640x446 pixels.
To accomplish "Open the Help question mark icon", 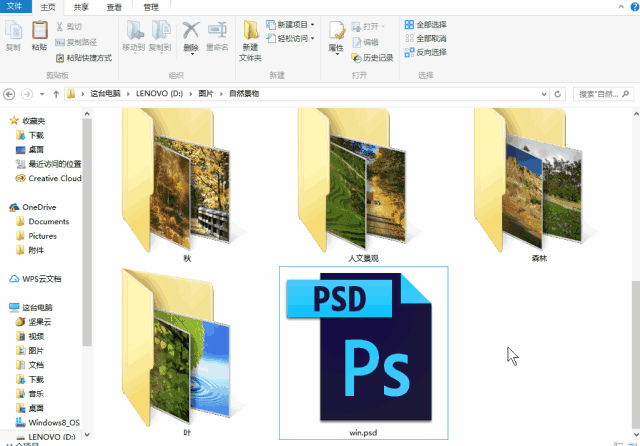I will click(635, 7).
